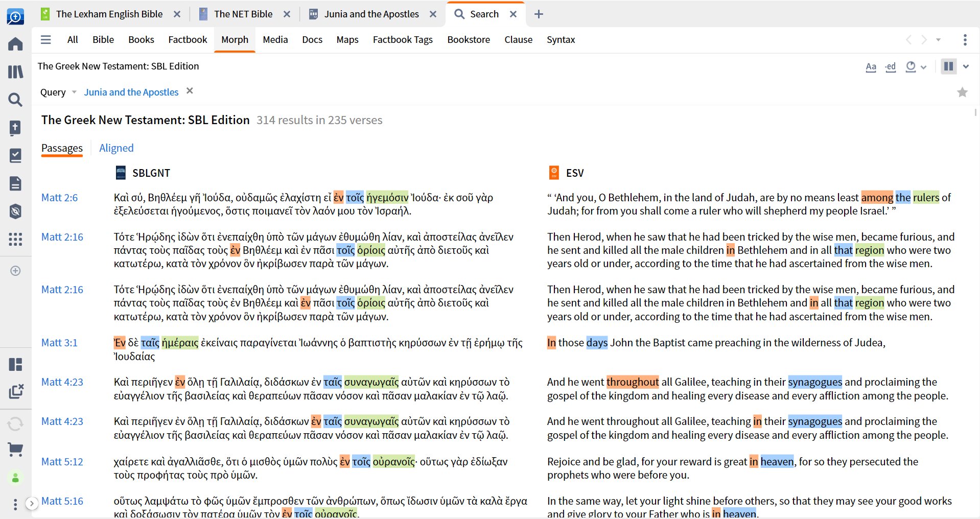Expand the Query dropdown arrow

tap(74, 92)
